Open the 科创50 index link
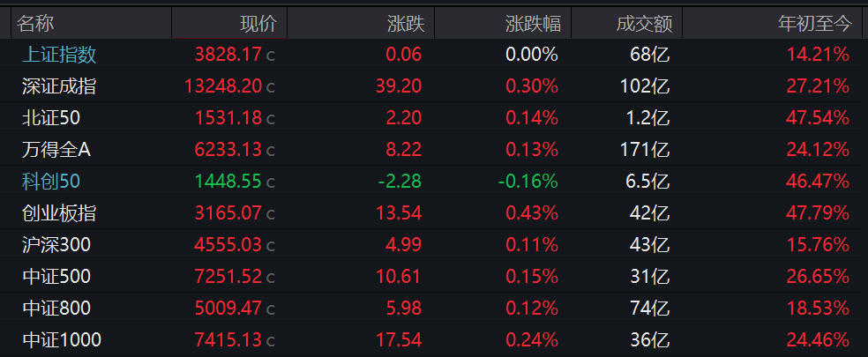This screenshot has width=868, height=357. [x=51, y=181]
